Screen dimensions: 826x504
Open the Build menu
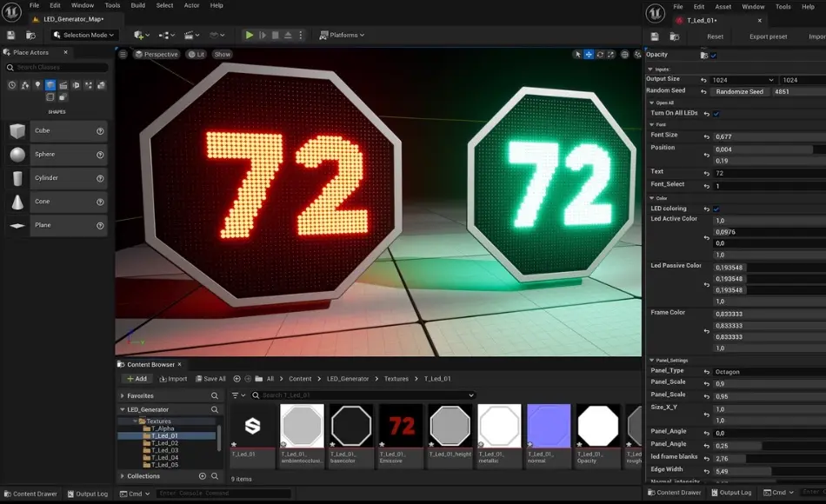138,5
